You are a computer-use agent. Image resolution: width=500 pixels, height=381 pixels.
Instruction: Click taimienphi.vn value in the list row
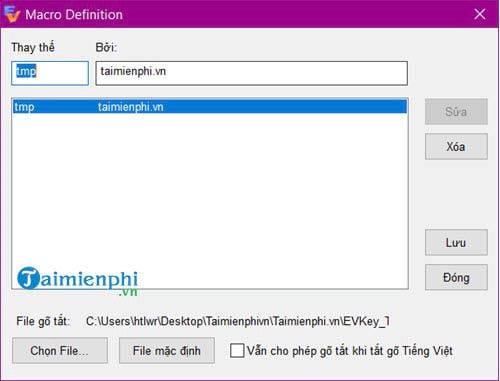pos(131,107)
